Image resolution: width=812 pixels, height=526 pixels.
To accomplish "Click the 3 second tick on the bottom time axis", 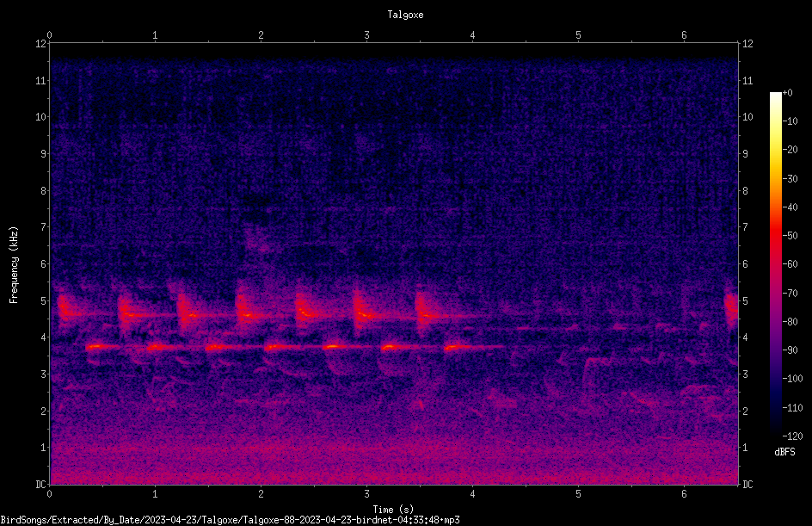I will 366,494.
